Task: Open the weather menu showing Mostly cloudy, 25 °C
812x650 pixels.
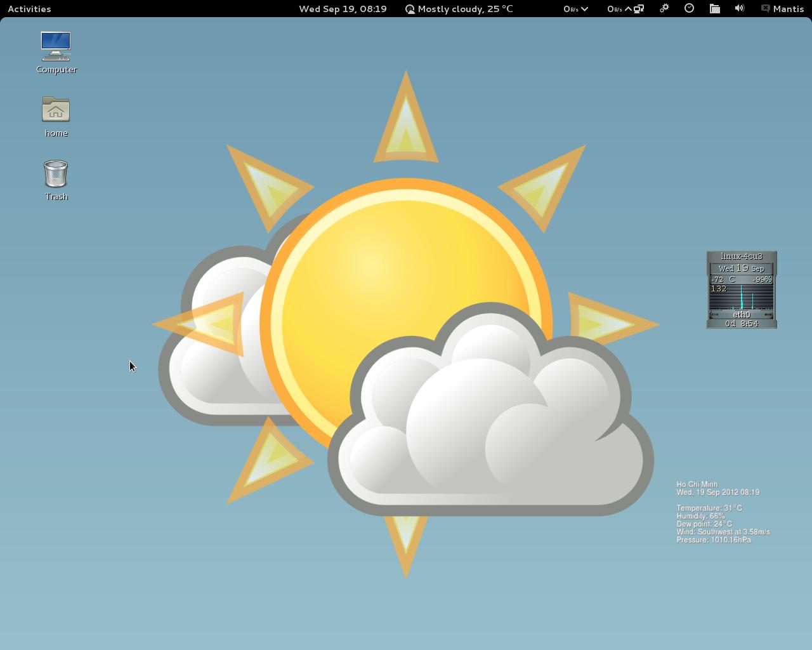Action: point(459,9)
